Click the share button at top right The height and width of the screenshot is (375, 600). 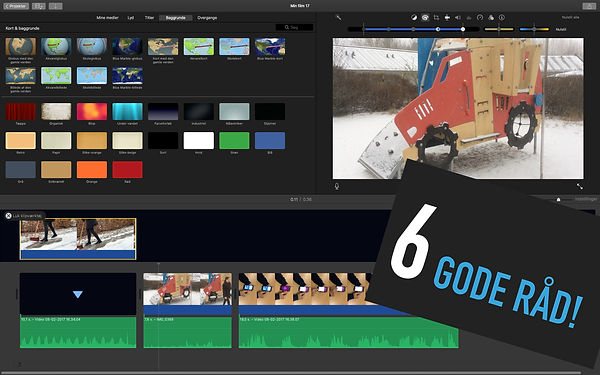coord(589,6)
